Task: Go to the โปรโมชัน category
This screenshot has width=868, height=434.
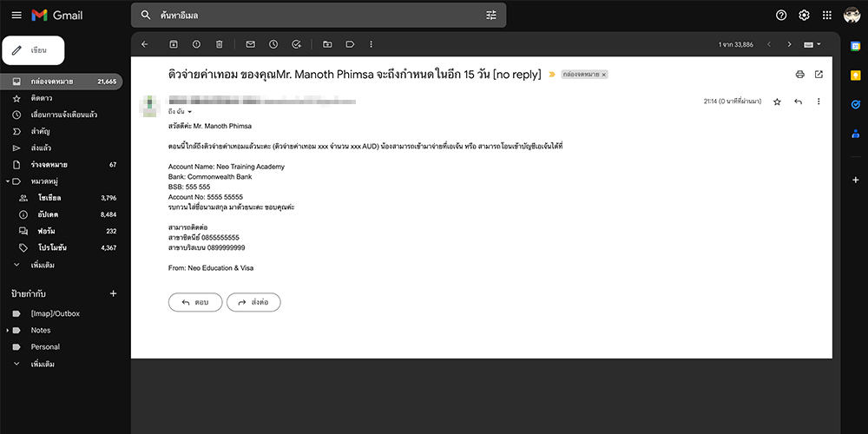Action: [x=54, y=247]
